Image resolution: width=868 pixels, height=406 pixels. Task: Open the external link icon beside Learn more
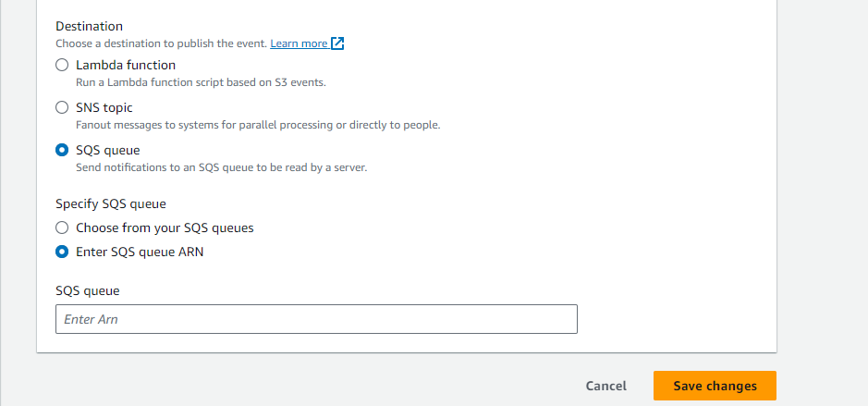337,43
